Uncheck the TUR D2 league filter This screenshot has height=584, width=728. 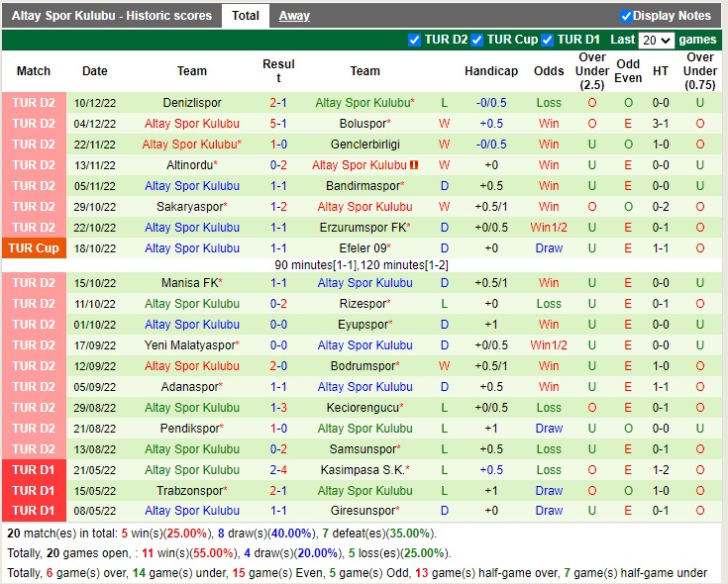tap(414, 41)
